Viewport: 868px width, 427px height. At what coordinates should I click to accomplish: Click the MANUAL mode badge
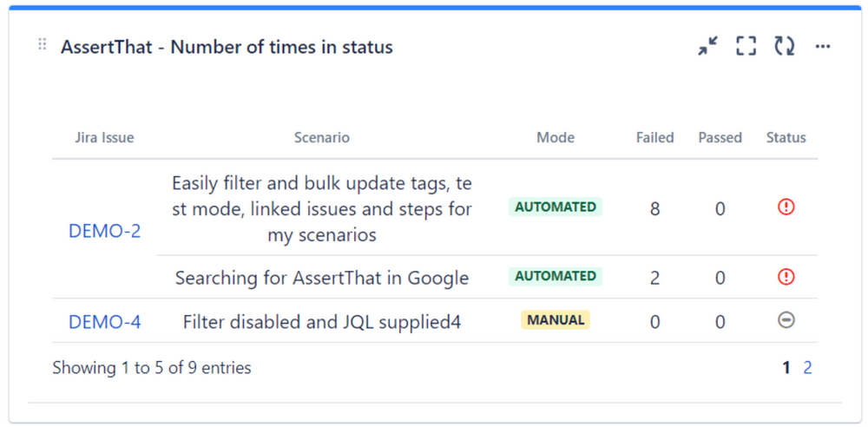[x=556, y=319]
